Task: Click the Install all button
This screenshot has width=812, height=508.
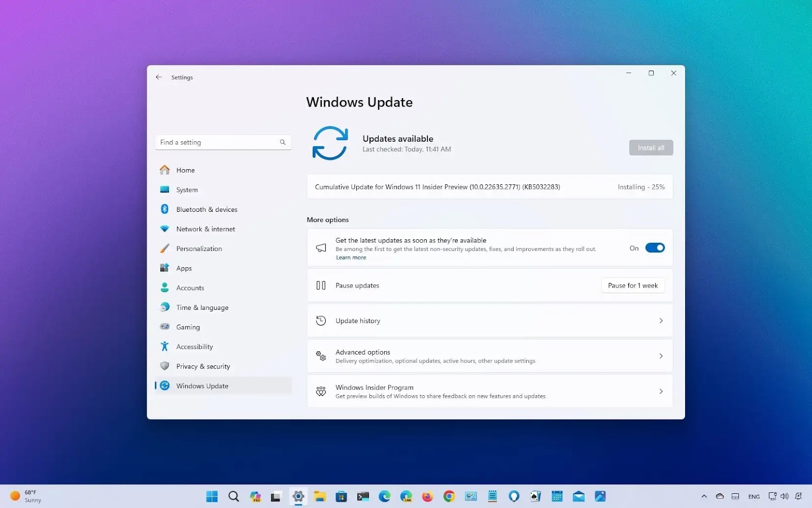Action: pyautogui.click(x=651, y=148)
